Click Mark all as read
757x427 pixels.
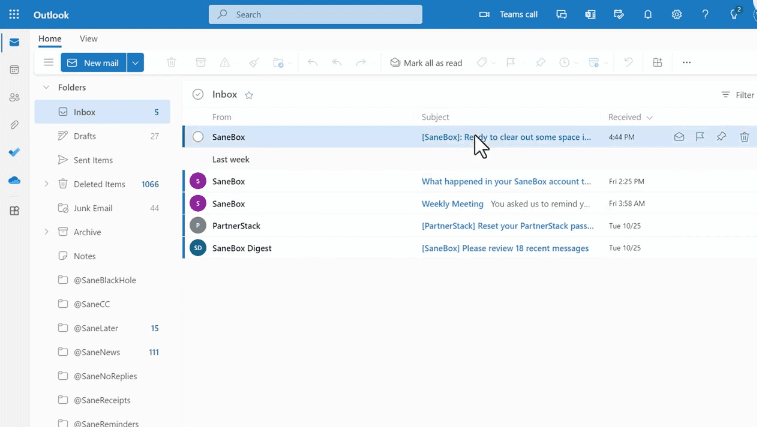[x=426, y=63]
